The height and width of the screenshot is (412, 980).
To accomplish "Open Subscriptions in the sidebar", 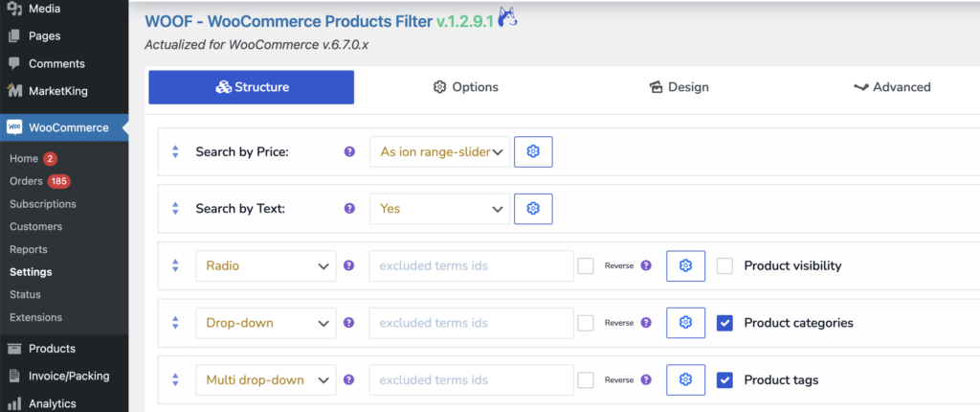I will tap(43, 204).
